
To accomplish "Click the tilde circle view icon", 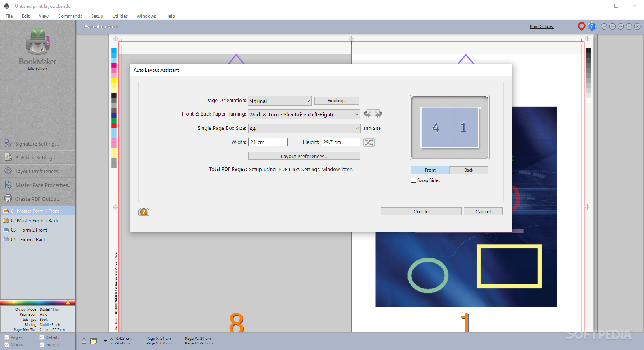I will pos(621,26).
